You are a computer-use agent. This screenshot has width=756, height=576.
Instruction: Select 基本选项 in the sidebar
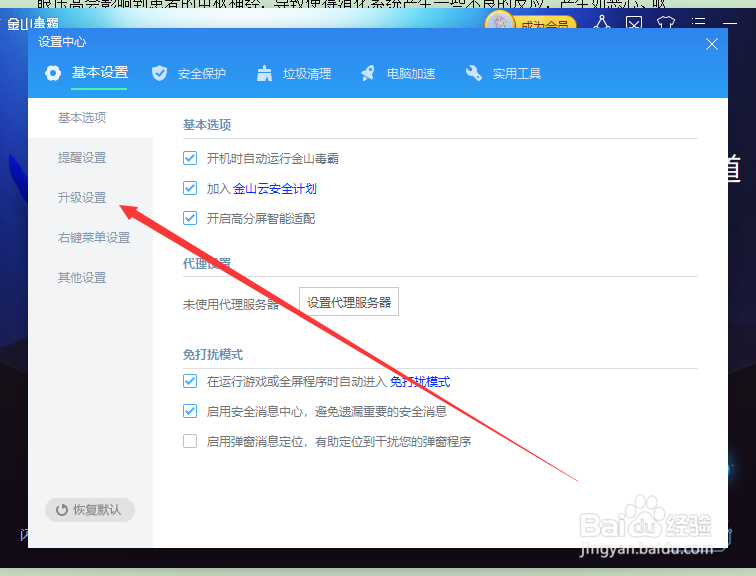tap(82, 118)
